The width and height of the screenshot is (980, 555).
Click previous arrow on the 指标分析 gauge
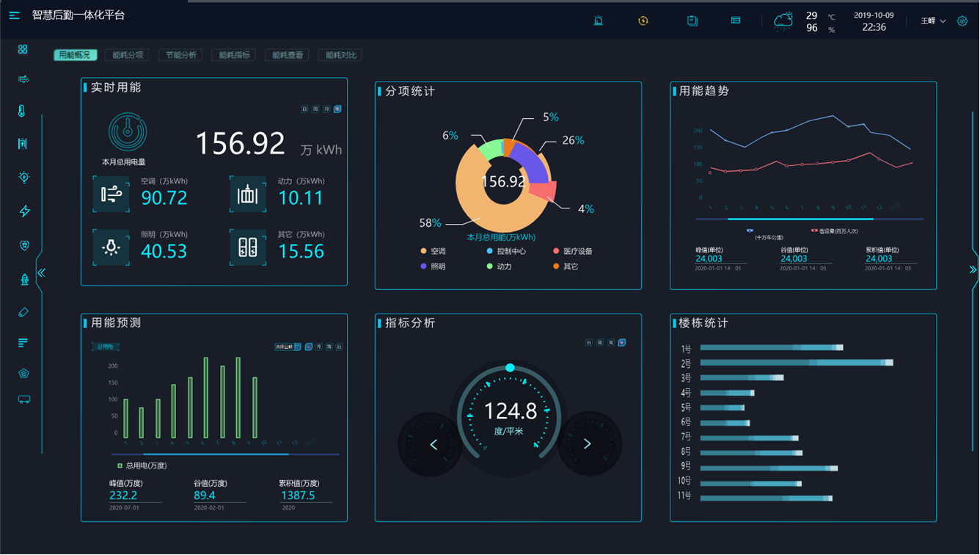pyautogui.click(x=434, y=444)
